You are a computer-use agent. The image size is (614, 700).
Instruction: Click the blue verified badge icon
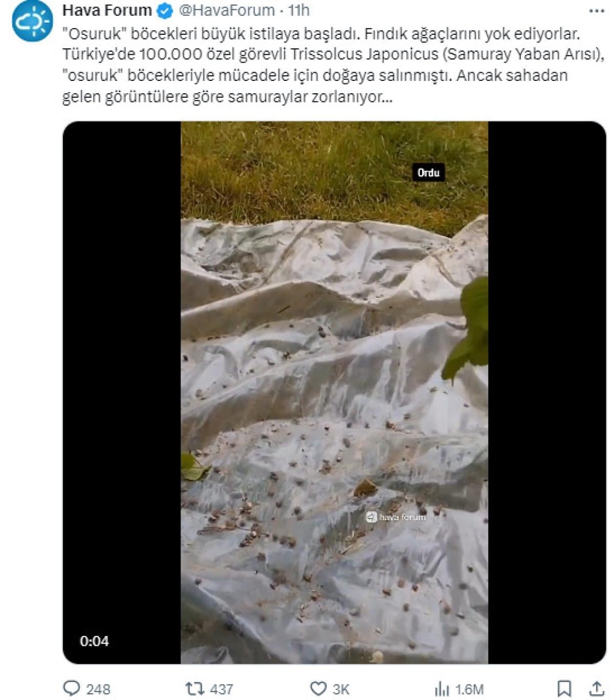[x=165, y=10]
